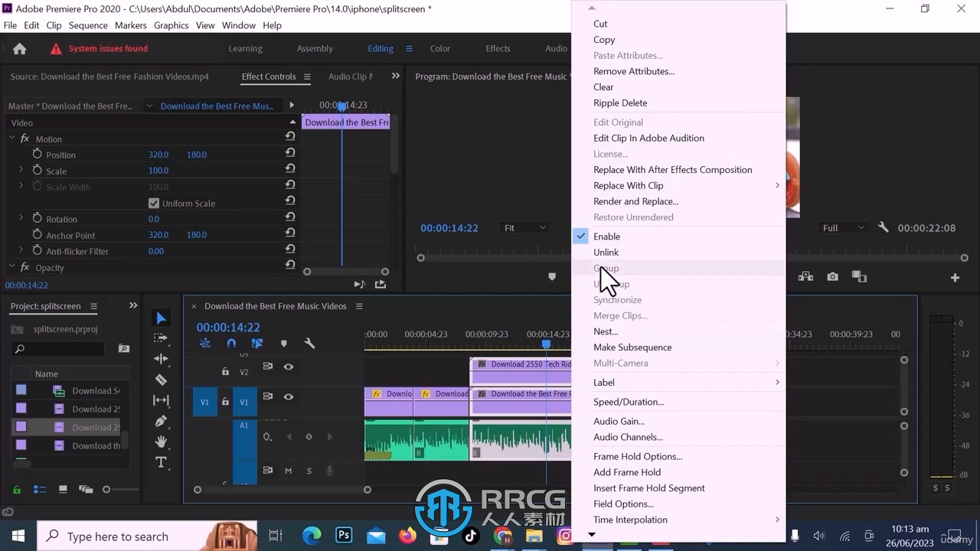
Task: Expand the Anti-flicker Filter property
Action: click(21, 250)
